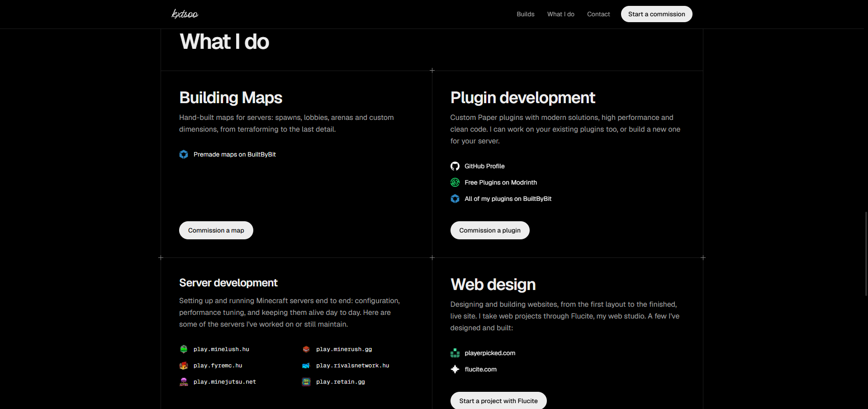This screenshot has height=409, width=868.
Task: Click the Building Maps heading
Action: [231, 97]
